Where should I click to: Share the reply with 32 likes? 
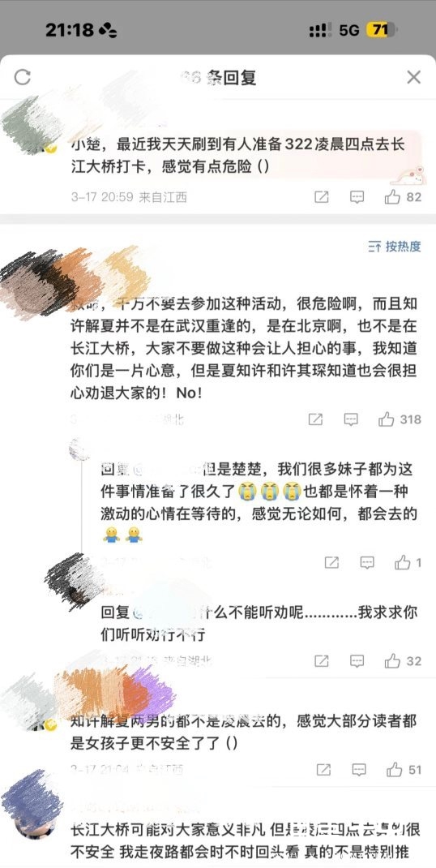coord(322,660)
